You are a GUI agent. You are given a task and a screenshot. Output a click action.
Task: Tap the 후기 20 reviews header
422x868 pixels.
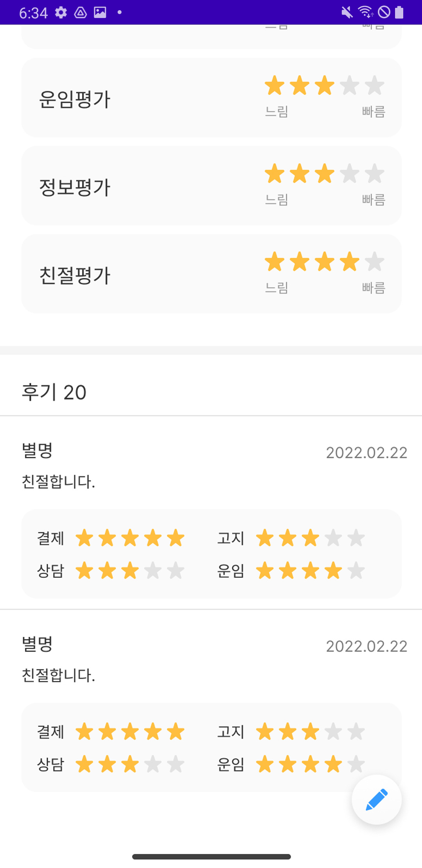pos(54,392)
